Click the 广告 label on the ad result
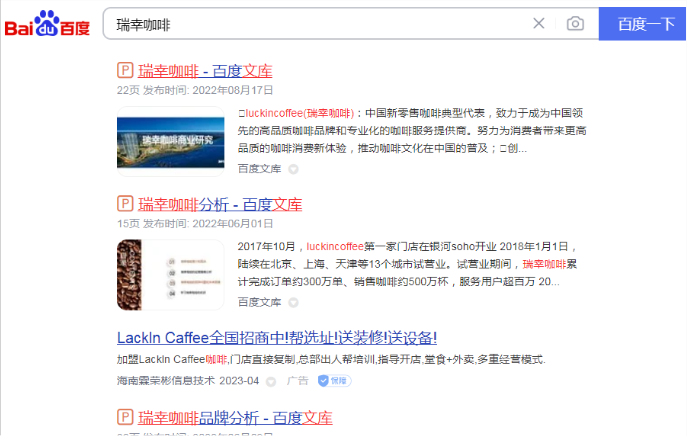 [298, 381]
